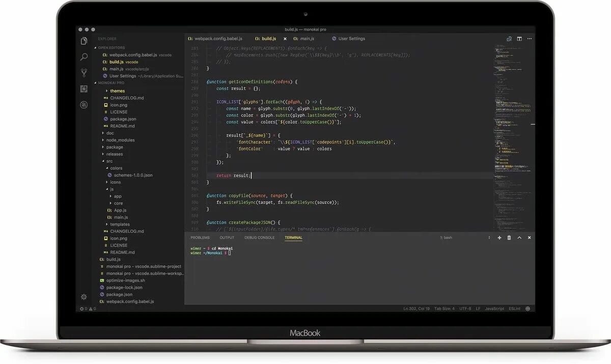The height and width of the screenshot is (364, 611).
Task: Open the Search view in activity bar
Action: pos(84,57)
